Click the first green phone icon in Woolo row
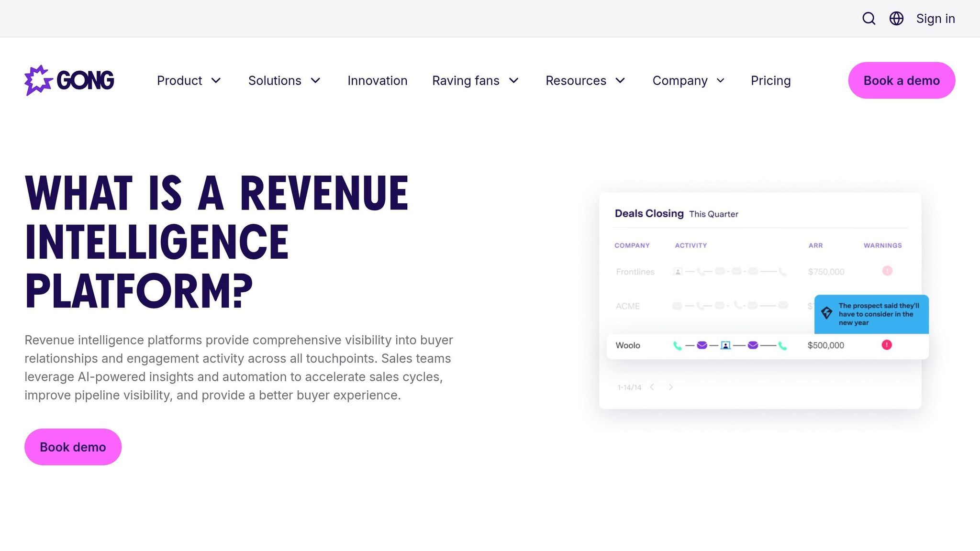Screen dimensions: 980x551 tap(677, 345)
